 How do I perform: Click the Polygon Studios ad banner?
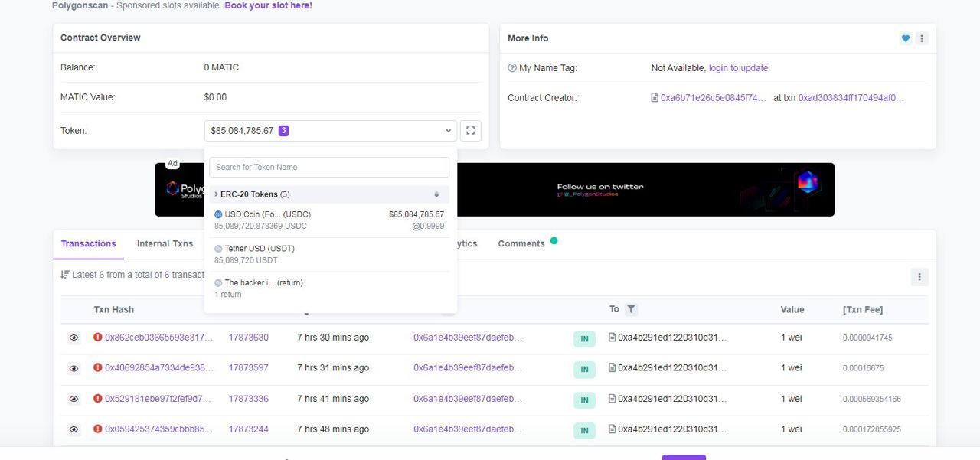(x=495, y=189)
